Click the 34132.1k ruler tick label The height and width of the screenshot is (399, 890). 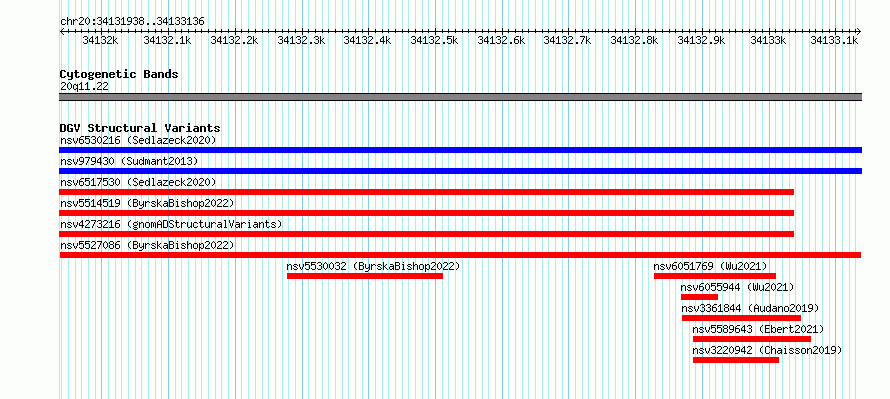click(x=167, y=40)
